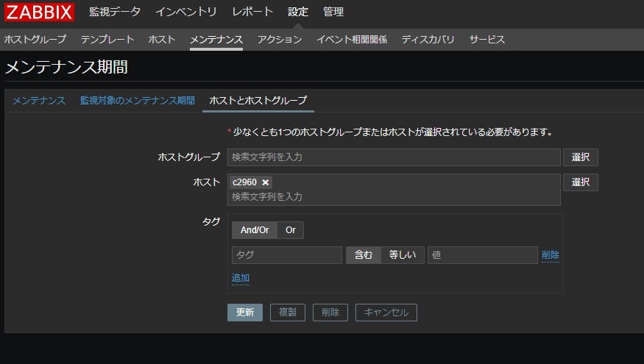
Task: Click 選択 button for ホスト
Action: 581,182
